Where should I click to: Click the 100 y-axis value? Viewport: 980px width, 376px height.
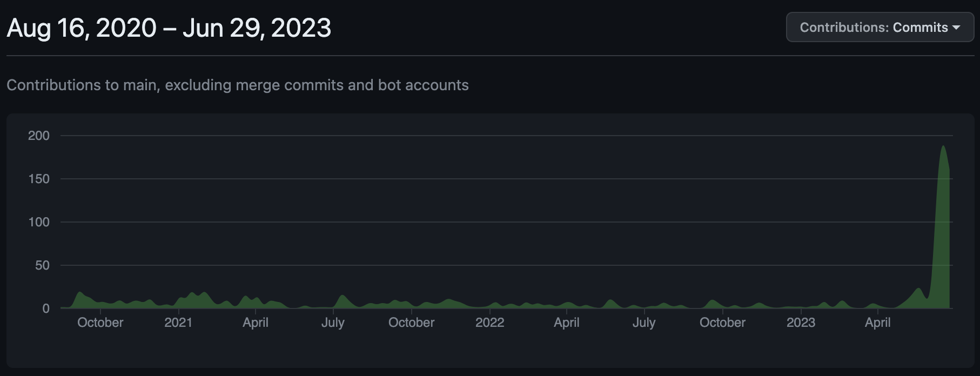click(x=39, y=222)
